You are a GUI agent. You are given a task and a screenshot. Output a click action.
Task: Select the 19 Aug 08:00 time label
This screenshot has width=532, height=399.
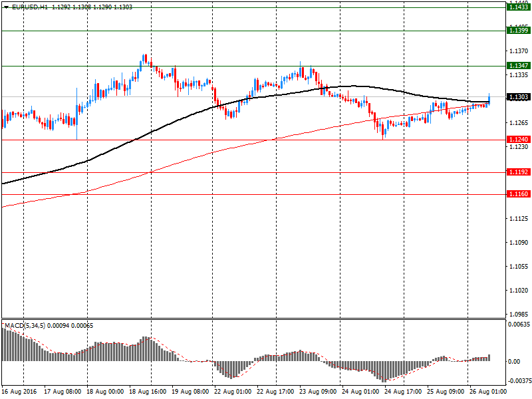[x=190, y=392]
